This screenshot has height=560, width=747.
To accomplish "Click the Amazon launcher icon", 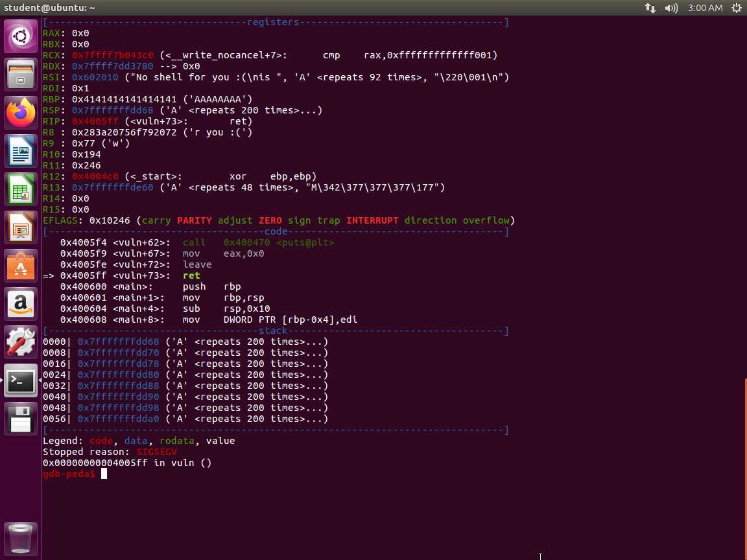I will tap(21, 304).
